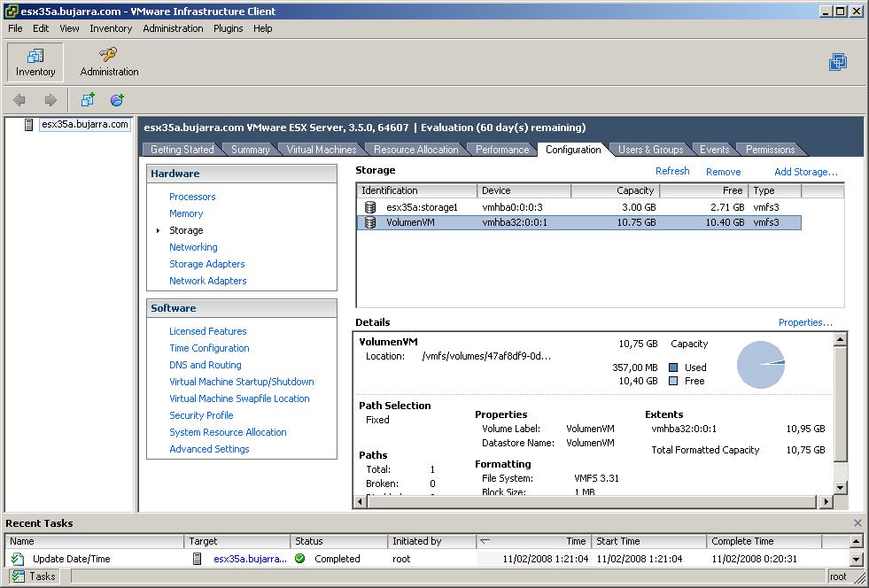Open the Advanced Settings link
Screen dimensions: 869x588
(209, 449)
